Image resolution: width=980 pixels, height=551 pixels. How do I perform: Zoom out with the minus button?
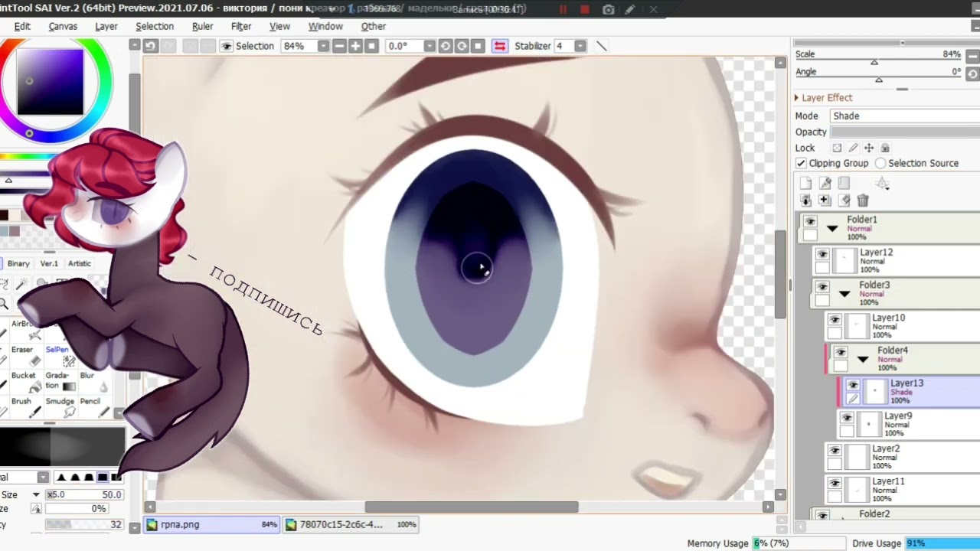click(x=340, y=46)
